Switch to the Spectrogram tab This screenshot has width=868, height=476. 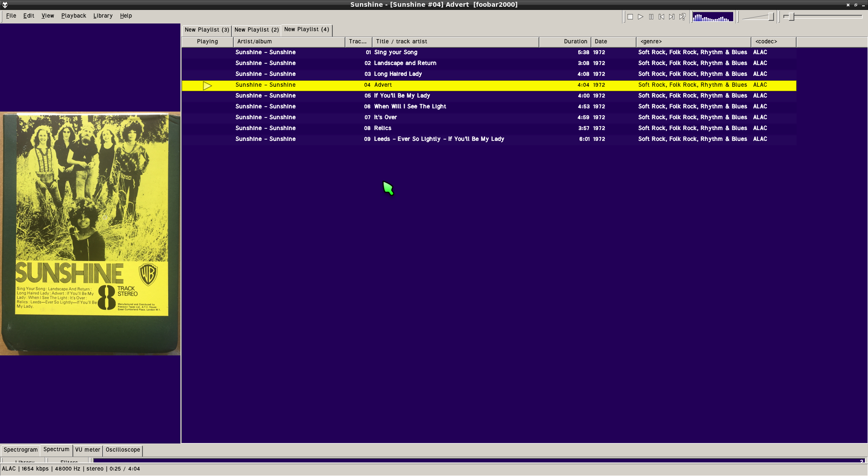(21, 450)
